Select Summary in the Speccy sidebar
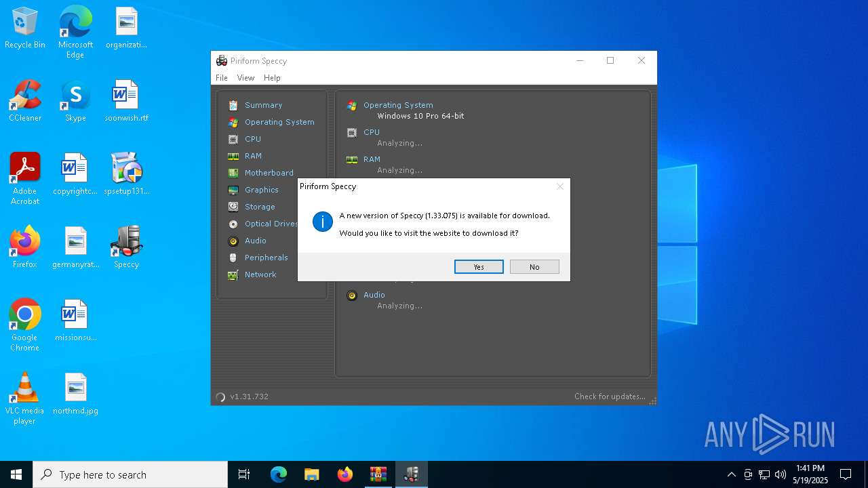Screen dimensions: 868x488 pos(263,105)
